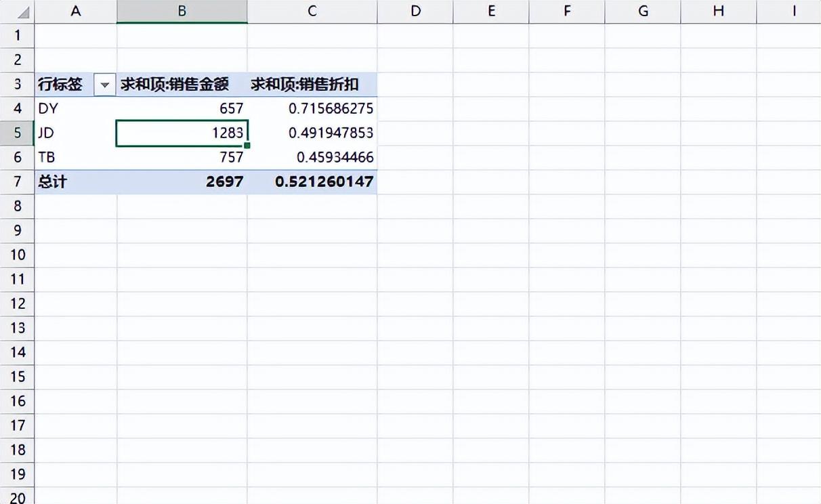Select the cell showing 0.521260147

[x=312, y=182]
